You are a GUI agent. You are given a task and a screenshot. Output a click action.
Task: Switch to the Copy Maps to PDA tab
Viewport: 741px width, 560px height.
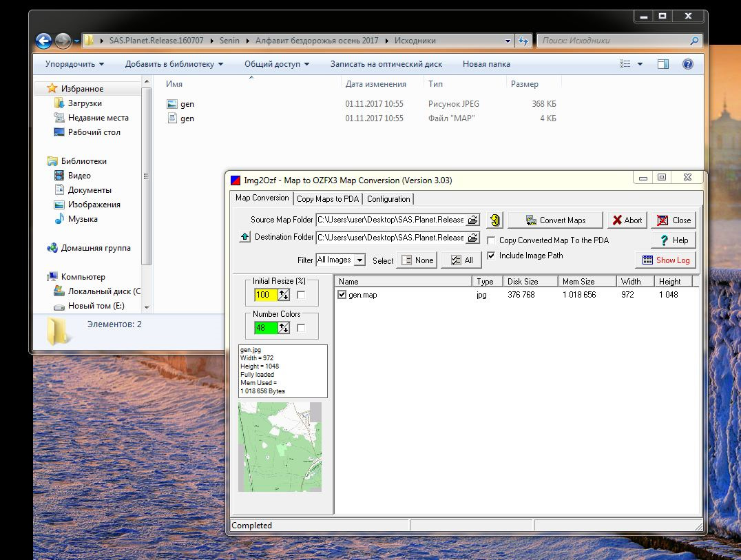click(328, 199)
